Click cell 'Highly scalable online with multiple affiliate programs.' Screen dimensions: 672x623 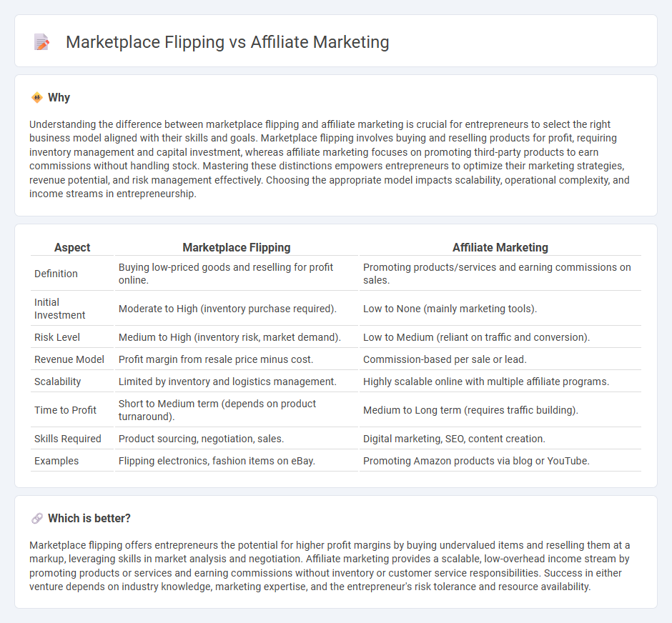click(x=500, y=382)
